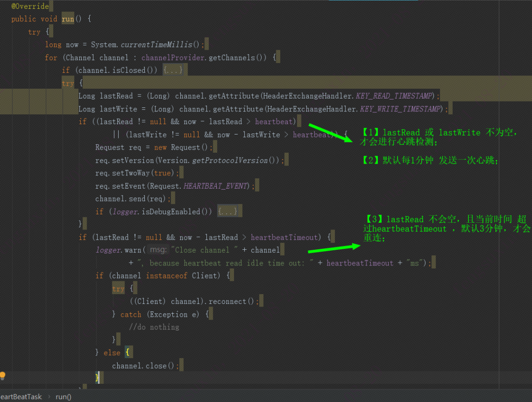Screen dimensions: 532x402
Task: Click new Request() expression
Action: pos(181,148)
